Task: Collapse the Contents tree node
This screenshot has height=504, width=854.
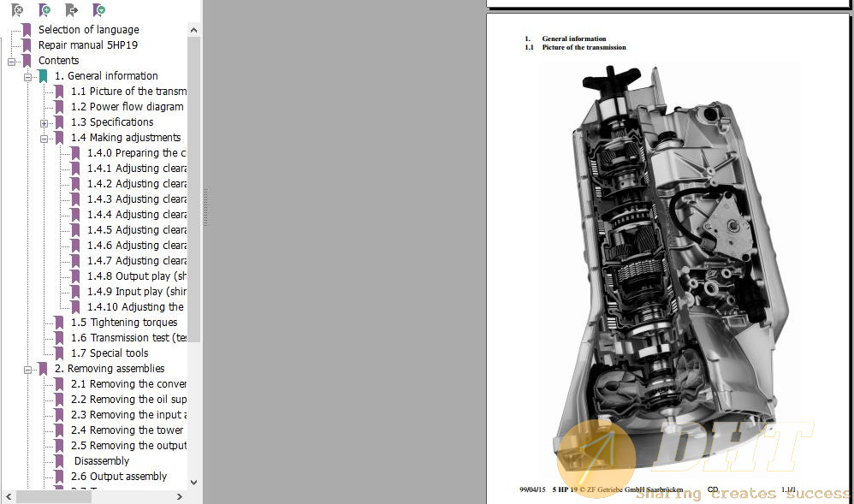Action: (11, 61)
